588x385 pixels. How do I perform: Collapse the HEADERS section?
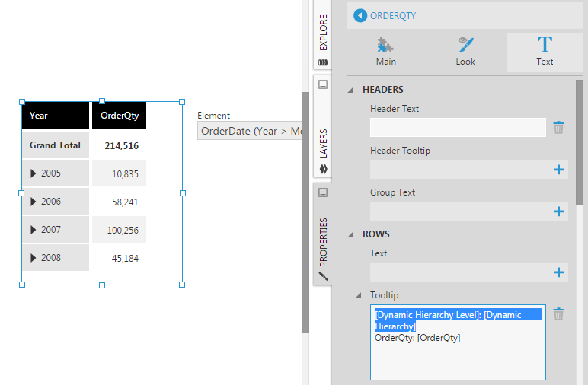tap(352, 90)
